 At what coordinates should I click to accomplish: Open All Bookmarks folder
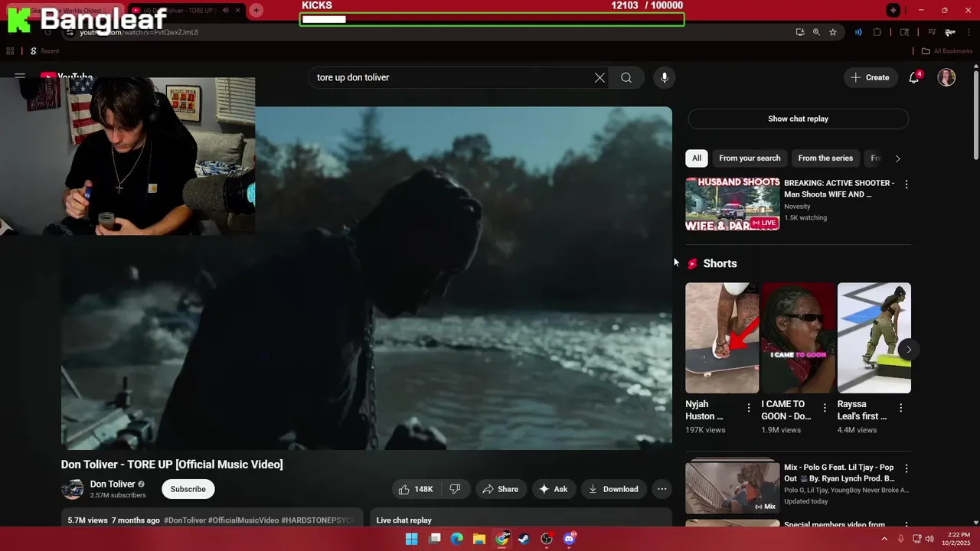tap(947, 51)
